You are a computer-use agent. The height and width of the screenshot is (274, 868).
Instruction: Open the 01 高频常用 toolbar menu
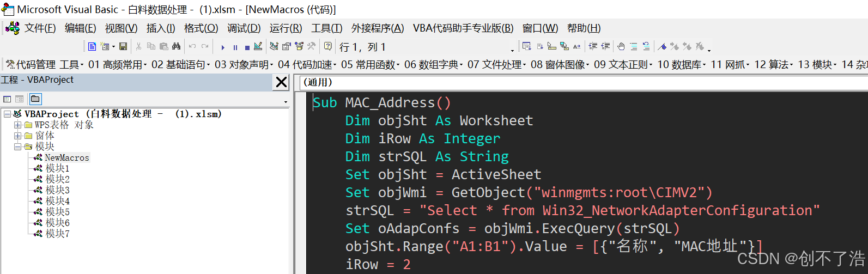click(117, 65)
